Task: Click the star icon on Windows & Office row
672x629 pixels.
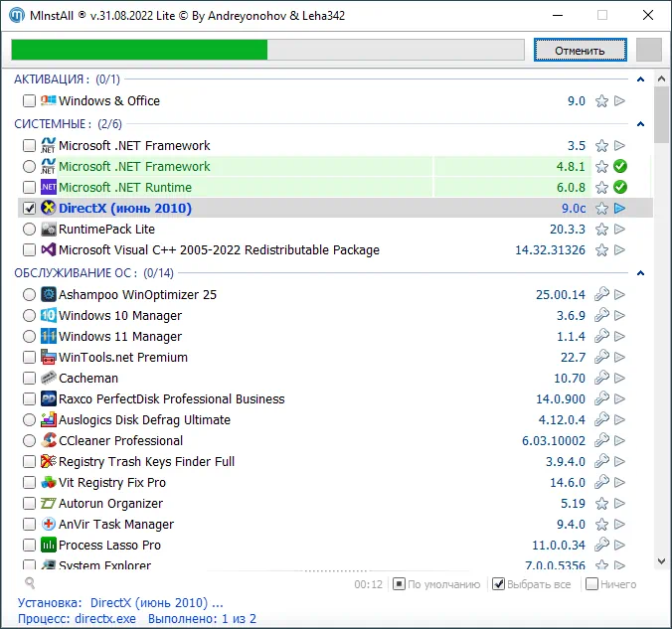Action: (x=601, y=101)
